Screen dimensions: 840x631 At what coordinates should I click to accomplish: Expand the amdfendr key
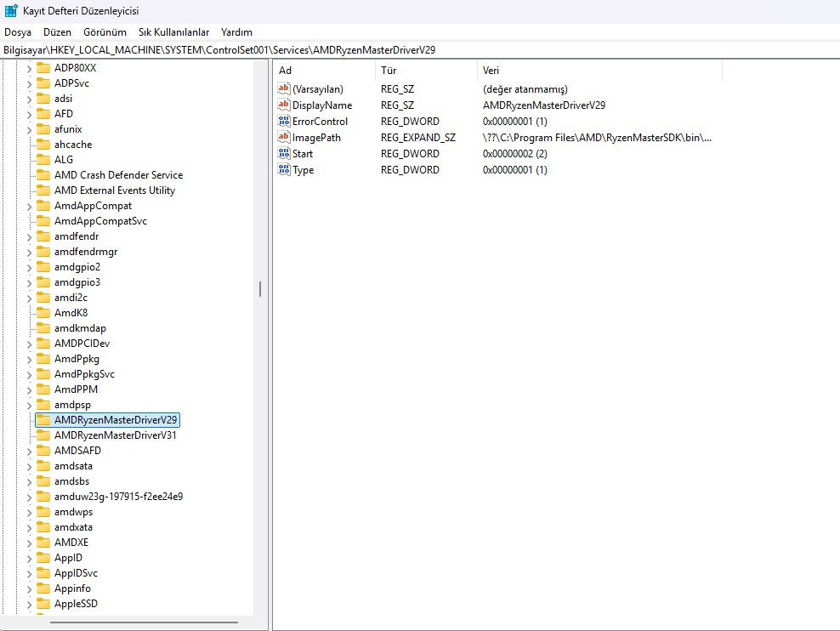30,236
